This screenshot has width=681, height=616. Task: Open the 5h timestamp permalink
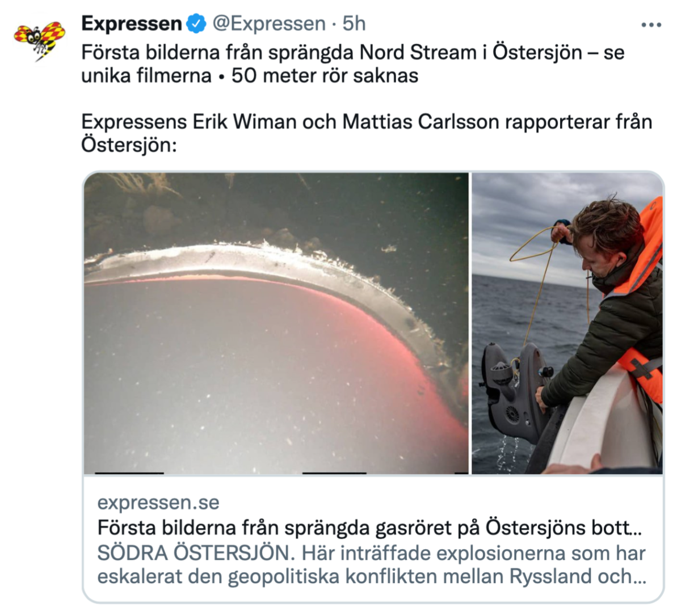point(354,24)
